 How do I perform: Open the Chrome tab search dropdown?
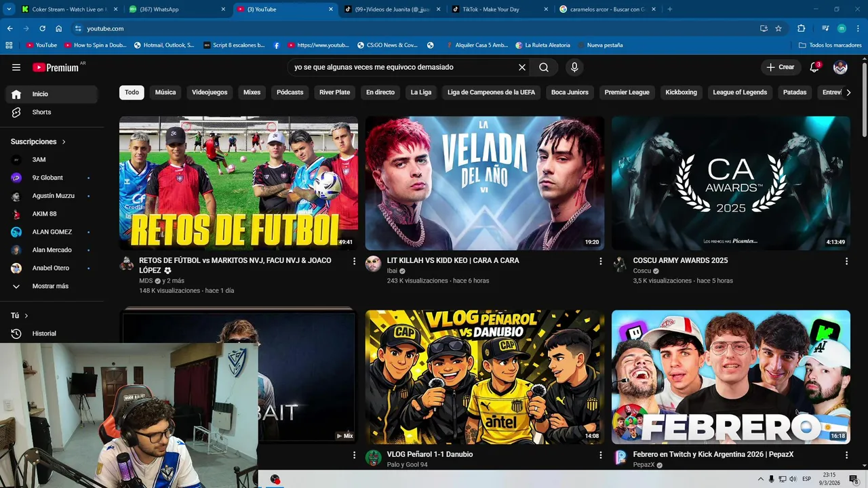pyautogui.click(x=9, y=9)
